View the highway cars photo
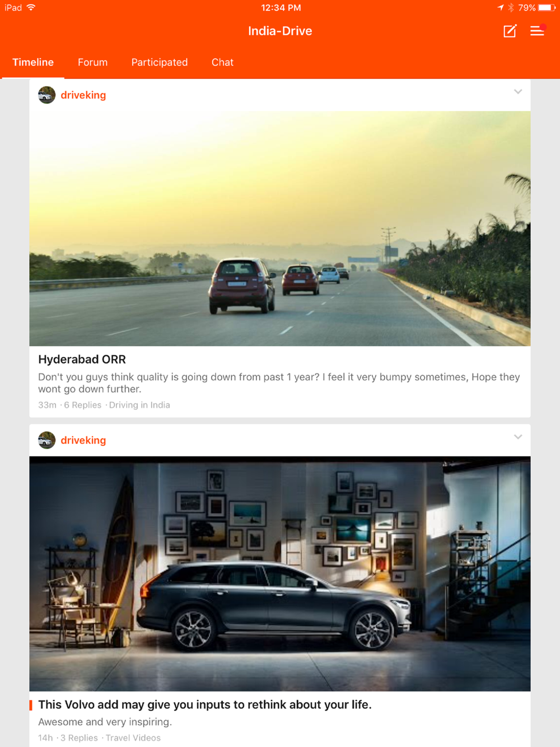Screen dimensions: 560x747 click(280, 228)
